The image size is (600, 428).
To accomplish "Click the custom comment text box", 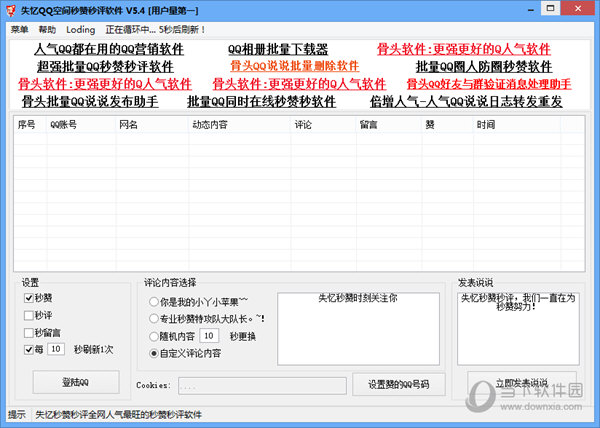I will [359, 329].
